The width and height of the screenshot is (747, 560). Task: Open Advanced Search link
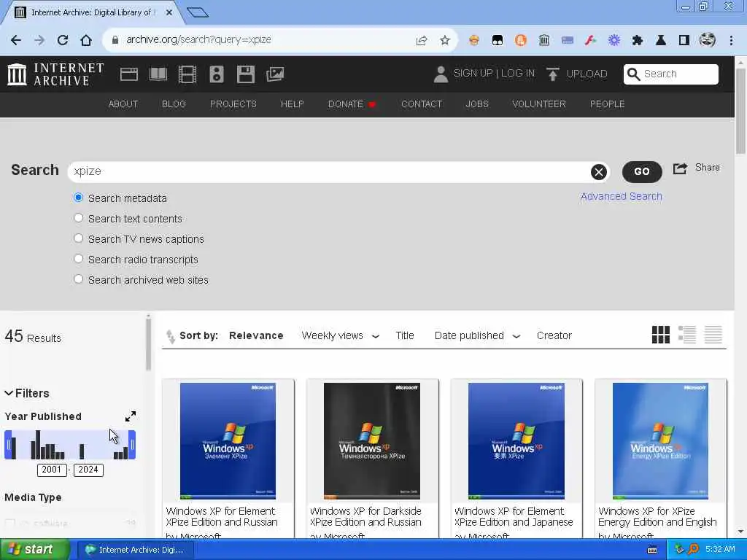pyautogui.click(x=621, y=196)
